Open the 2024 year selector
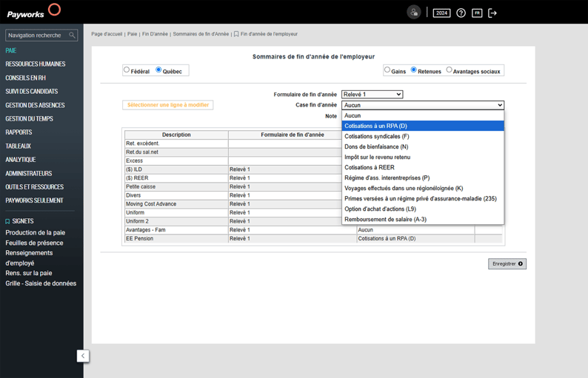Screen dimensions: 588x378 442,13
